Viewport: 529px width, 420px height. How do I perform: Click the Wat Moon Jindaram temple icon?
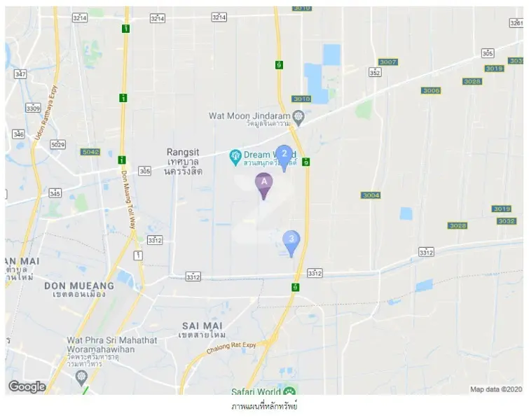pyautogui.click(x=298, y=118)
